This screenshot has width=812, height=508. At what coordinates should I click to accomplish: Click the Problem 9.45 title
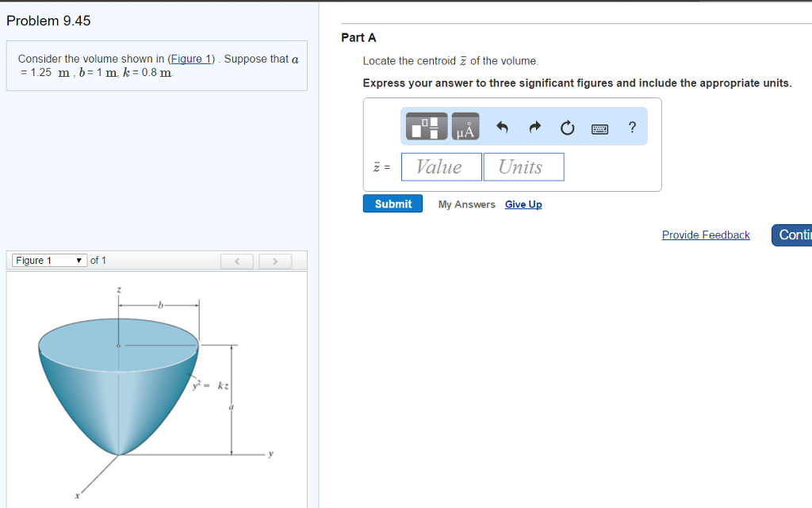(x=48, y=21)
